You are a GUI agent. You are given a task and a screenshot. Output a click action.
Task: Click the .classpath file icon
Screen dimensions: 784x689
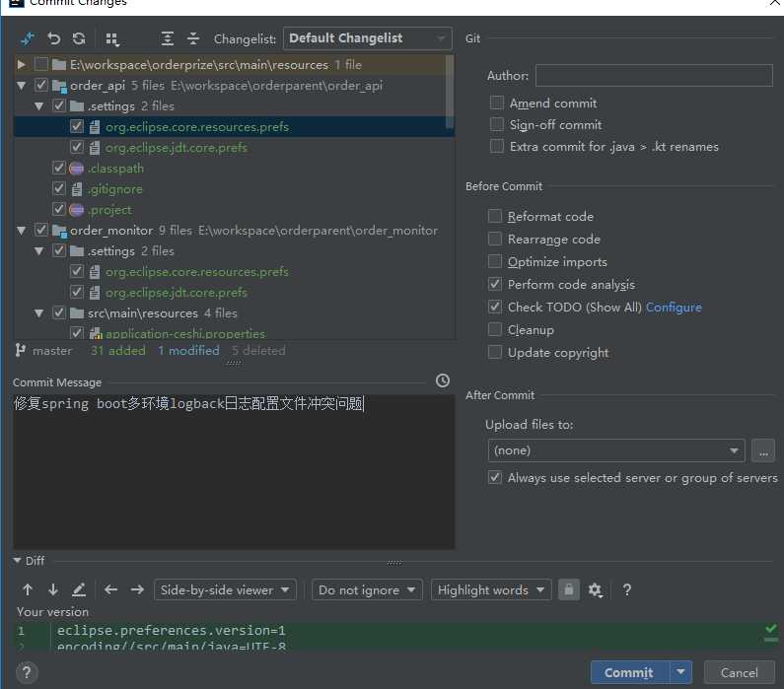(x=76, y=169)
